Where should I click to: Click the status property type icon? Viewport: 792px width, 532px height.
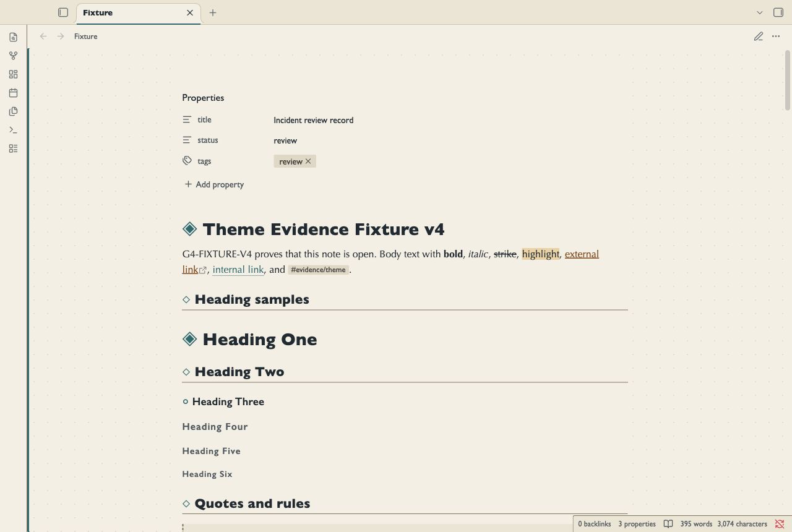coord(187,140)
